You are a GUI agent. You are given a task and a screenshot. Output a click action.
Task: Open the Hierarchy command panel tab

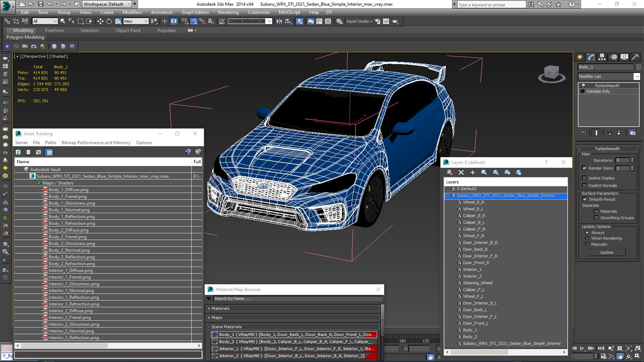[x=602, y=57]
